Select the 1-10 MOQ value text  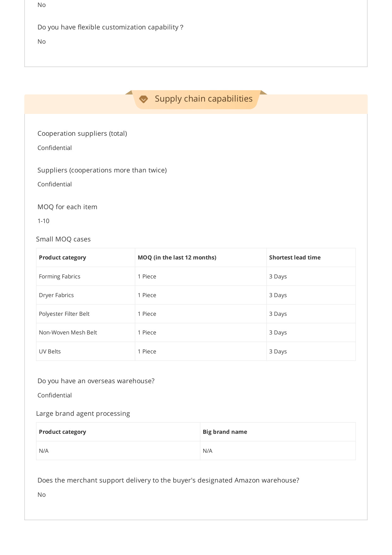pos(43,221)
